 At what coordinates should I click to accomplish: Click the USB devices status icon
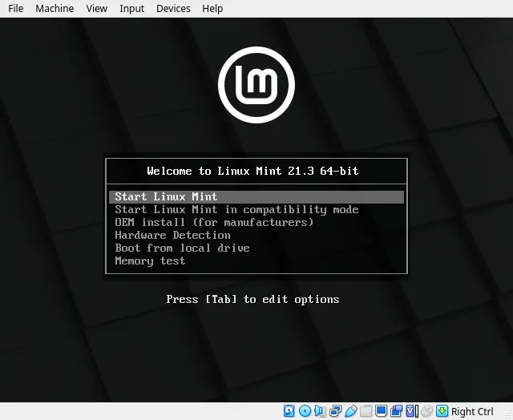(x=350, y=411)
